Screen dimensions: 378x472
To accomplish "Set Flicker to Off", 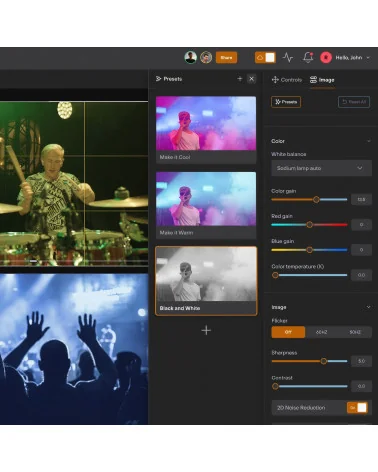I will tap(288, 332).
